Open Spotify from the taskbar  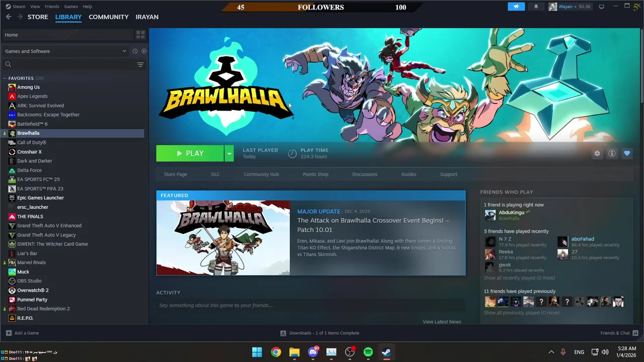click(368, 352)
